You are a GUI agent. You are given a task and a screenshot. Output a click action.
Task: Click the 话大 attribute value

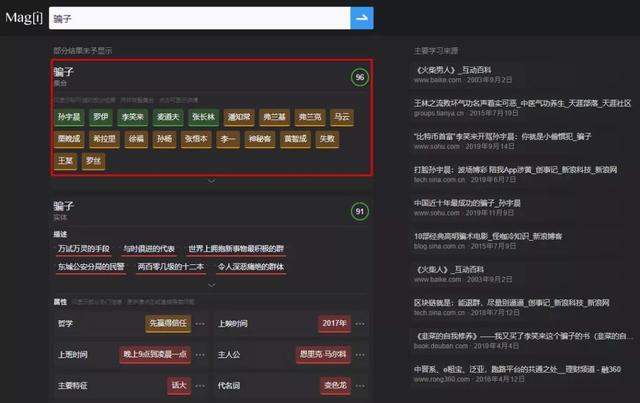pyautogui.click(x=179, y=385)
